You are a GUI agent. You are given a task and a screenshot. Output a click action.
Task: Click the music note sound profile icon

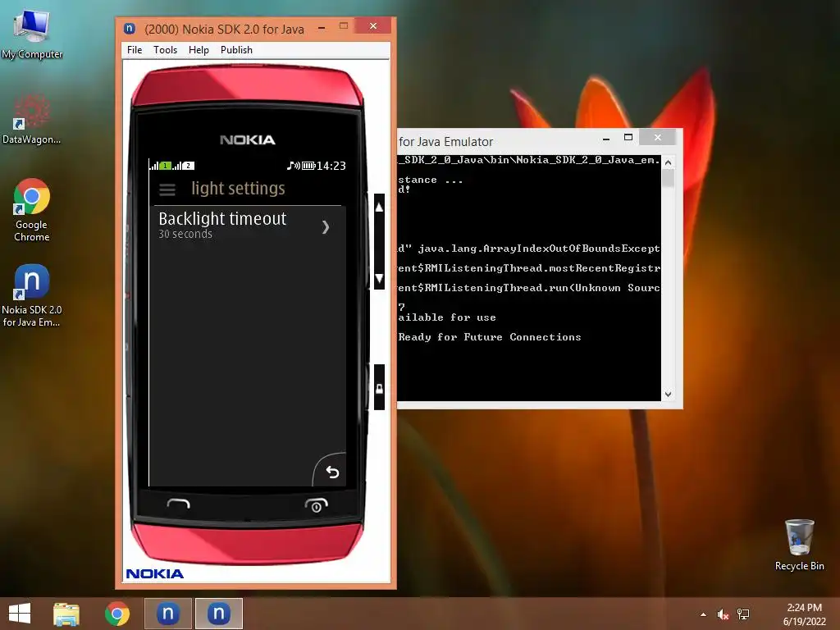(293, 166)
